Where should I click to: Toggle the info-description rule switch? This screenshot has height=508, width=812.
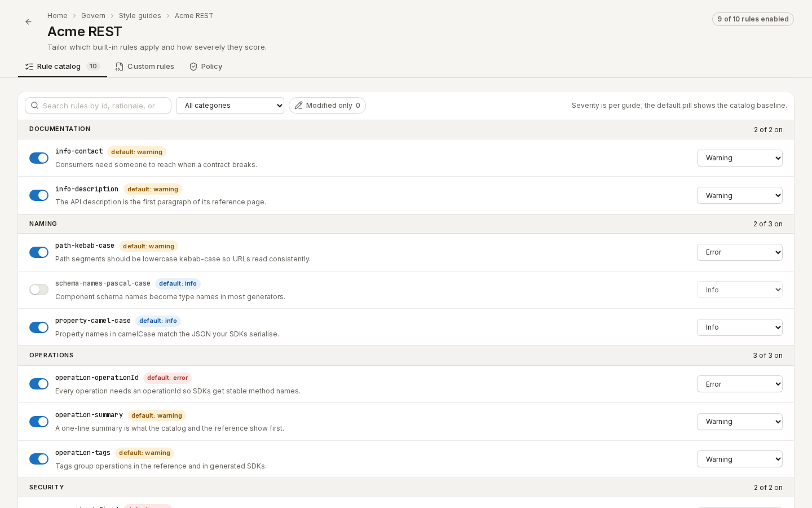point(39,195)
